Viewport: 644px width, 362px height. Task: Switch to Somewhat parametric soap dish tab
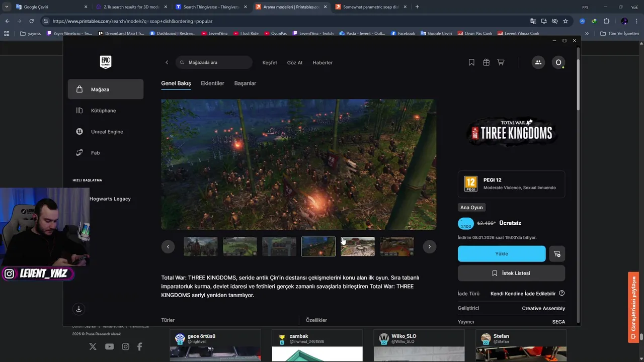(x=371, y=7)
